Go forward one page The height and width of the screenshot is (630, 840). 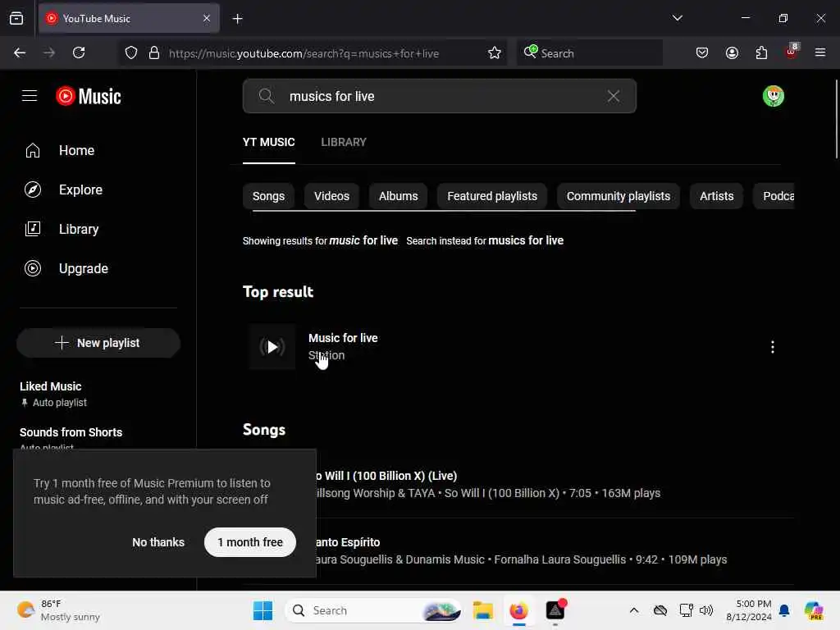coord(48,53)
